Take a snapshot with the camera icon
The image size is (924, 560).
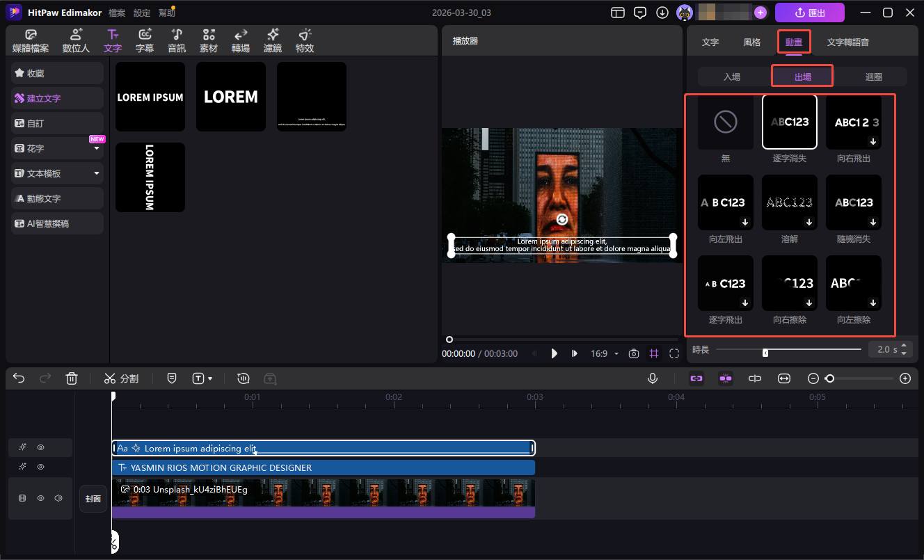pos(633,353)
